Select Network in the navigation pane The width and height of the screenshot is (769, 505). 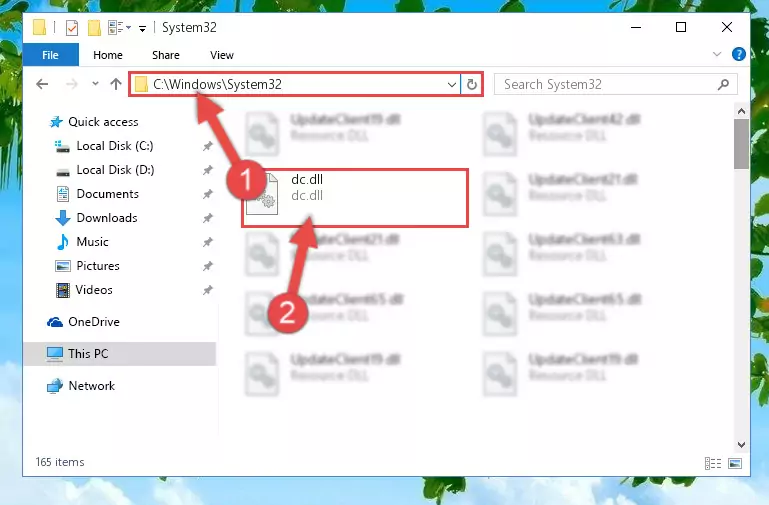81,386
